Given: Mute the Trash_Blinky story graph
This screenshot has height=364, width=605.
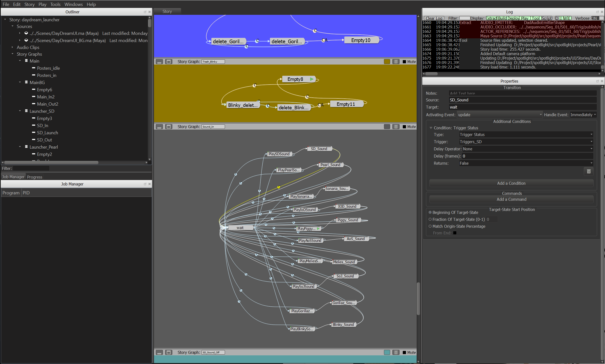Looking at the screenshot, I should point(404,62).
